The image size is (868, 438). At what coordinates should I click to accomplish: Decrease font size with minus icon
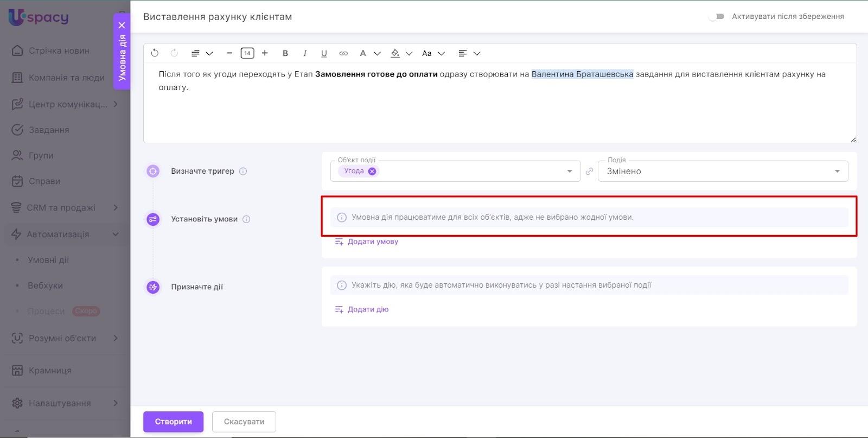229,53
